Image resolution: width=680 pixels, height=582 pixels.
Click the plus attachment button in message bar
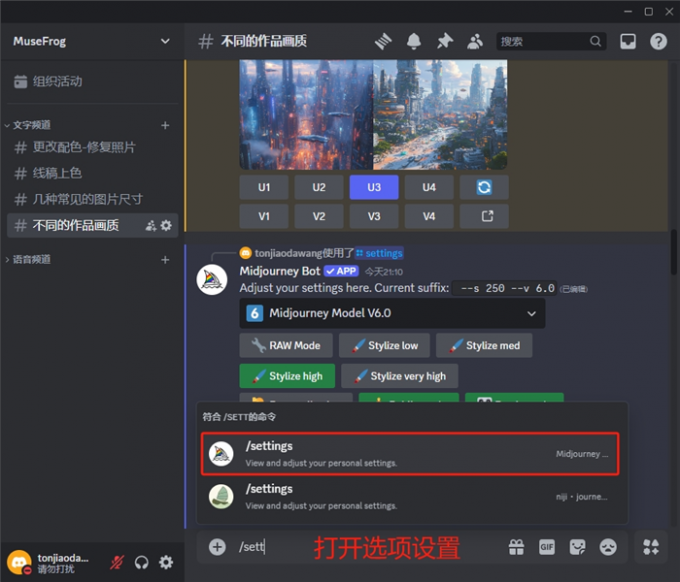[217, 547]
